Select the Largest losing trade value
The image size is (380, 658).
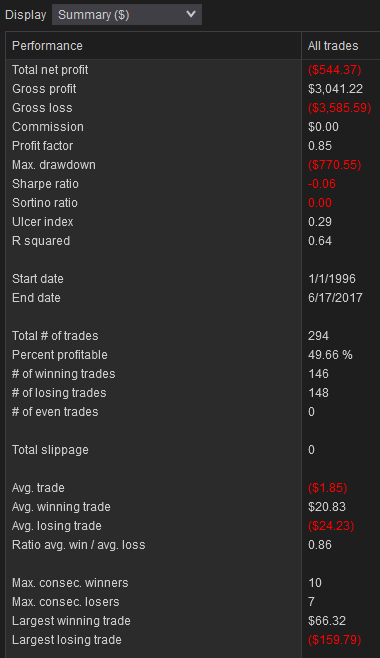[334, 640]
